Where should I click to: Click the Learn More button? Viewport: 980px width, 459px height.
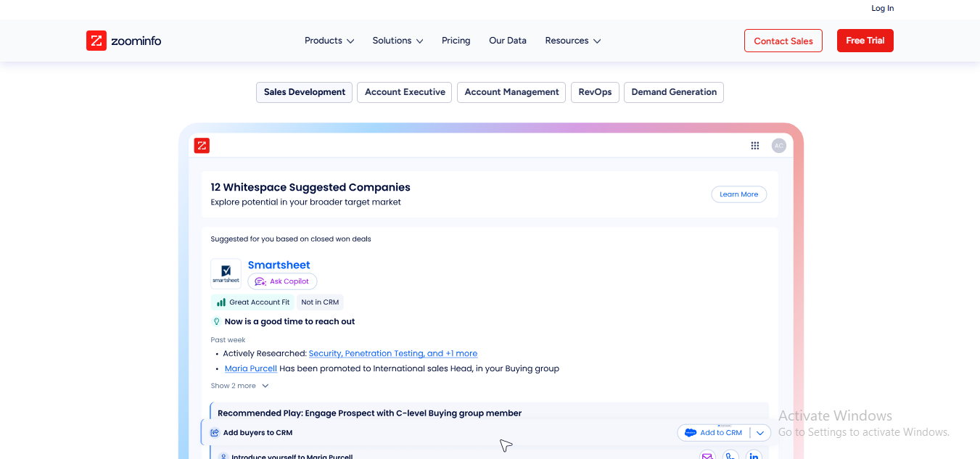[738, 194]
